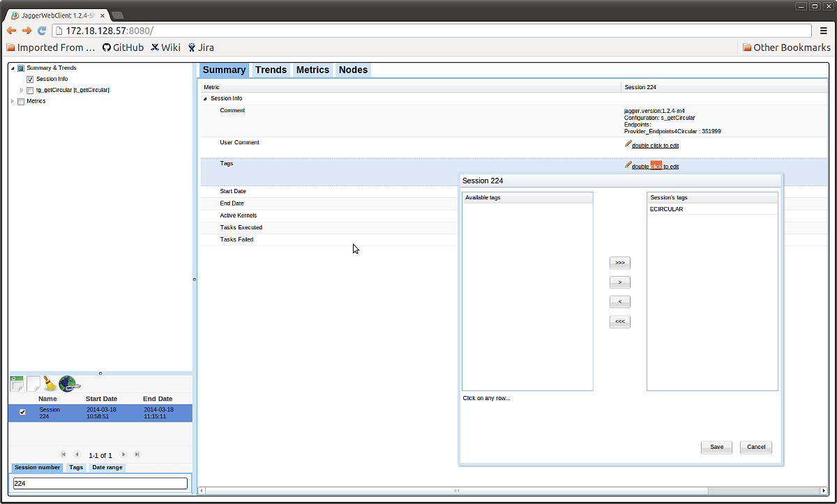Switch to the Trends tab

tap(271, 70)
